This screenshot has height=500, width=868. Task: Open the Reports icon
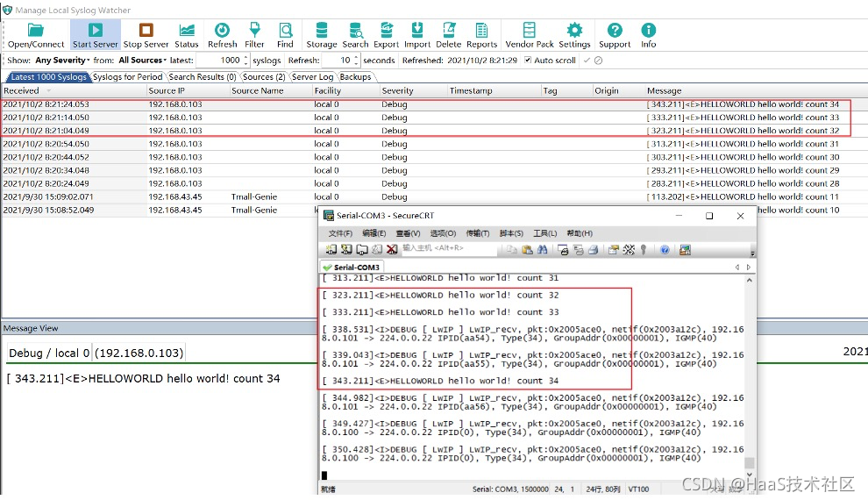click(x=481, y=35)
